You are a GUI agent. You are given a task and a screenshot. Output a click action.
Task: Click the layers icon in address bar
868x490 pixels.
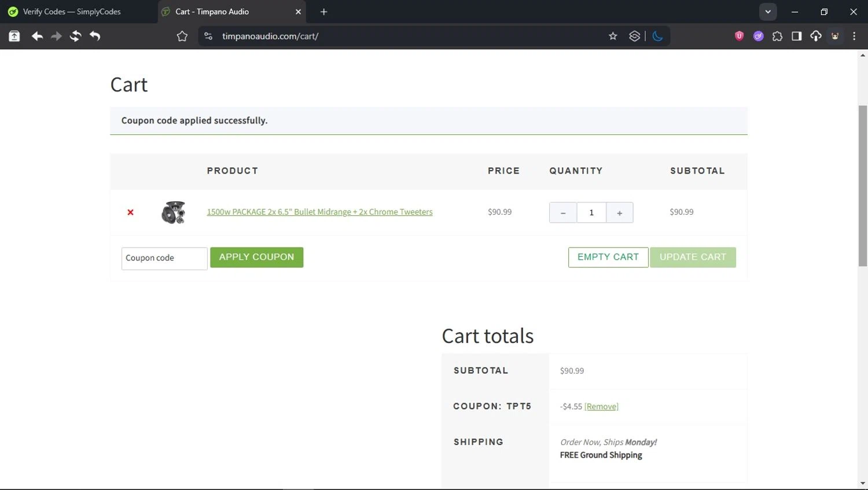pyautogui.click(x=635, y=36)
